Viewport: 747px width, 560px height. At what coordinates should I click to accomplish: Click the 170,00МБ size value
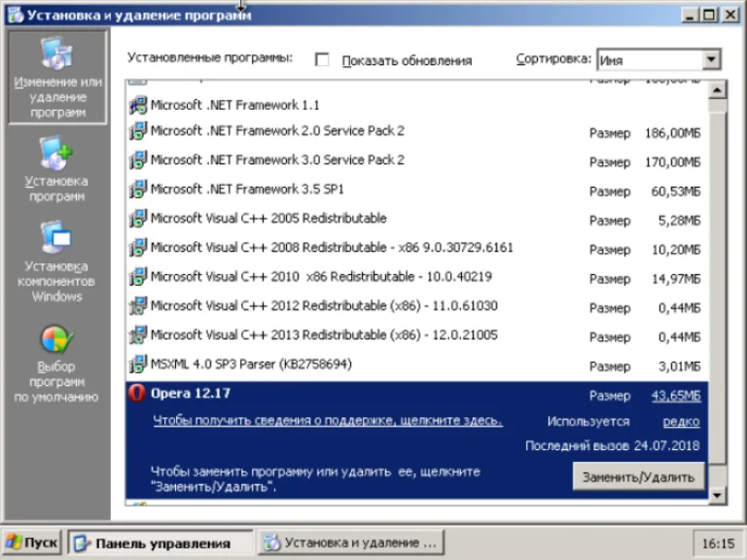pos(673,162)
